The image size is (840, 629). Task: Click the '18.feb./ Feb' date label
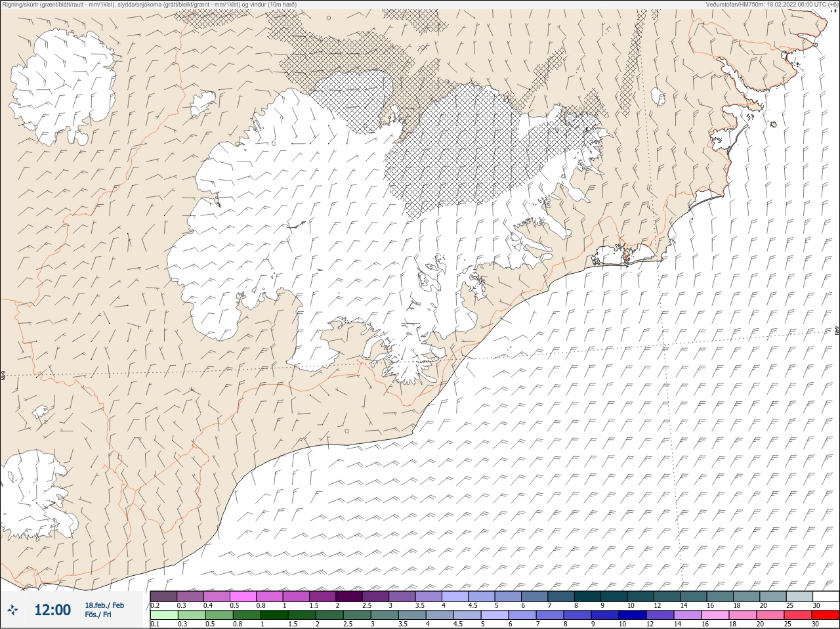click(x=104, y=605)
